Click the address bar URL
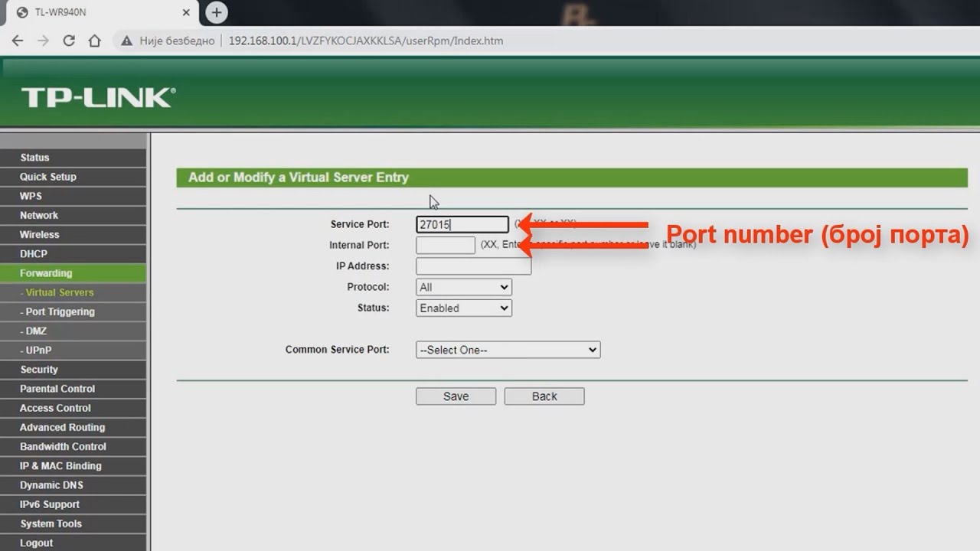The image size is (980, 551). pos(366,41)
